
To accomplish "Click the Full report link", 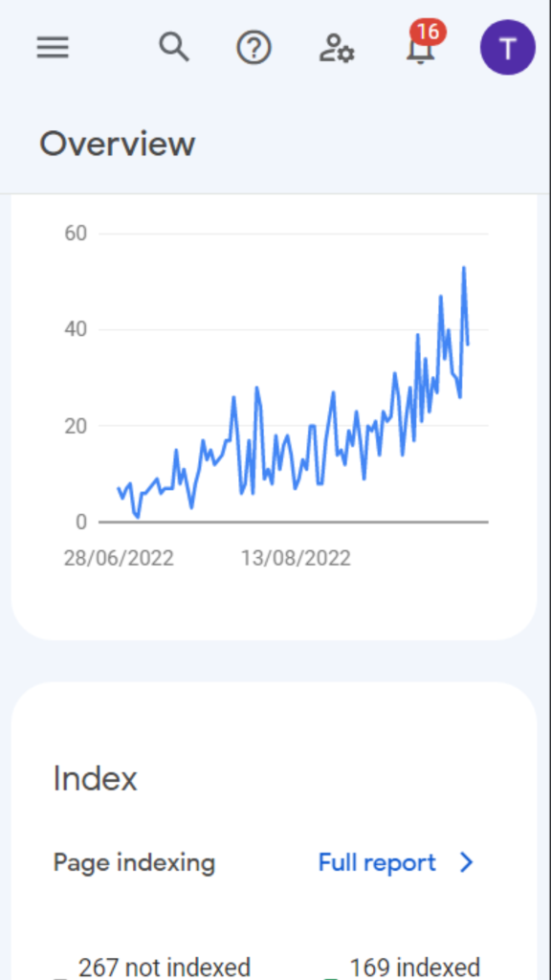I will click(377, 862).
